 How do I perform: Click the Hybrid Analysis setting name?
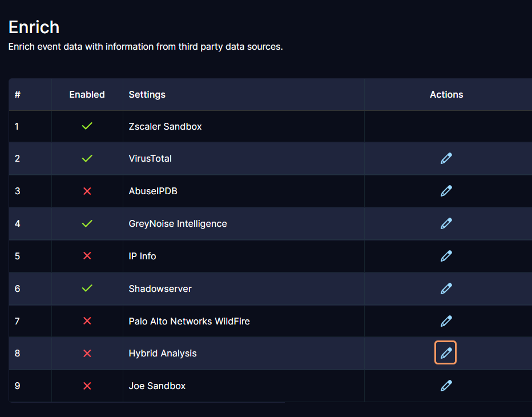click(163, 353)
